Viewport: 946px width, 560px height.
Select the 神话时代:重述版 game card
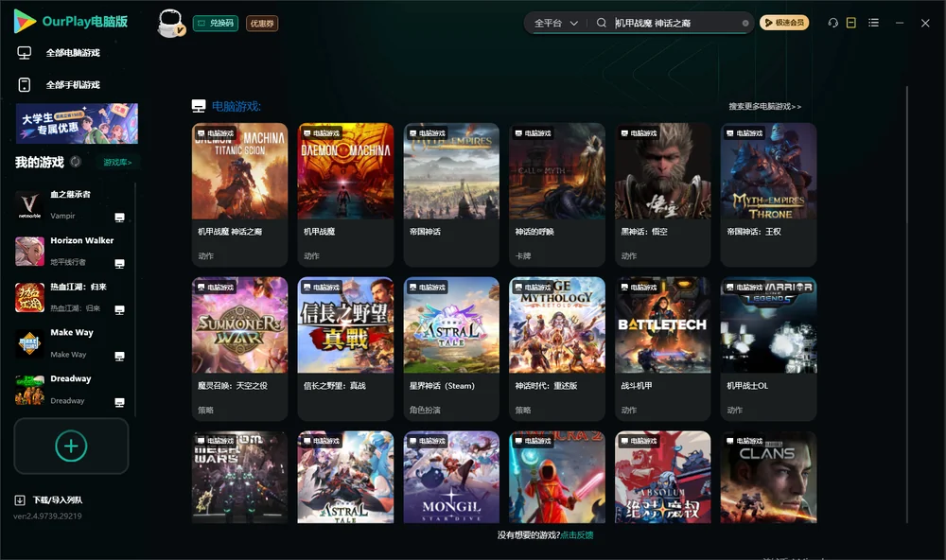(557, 349)
